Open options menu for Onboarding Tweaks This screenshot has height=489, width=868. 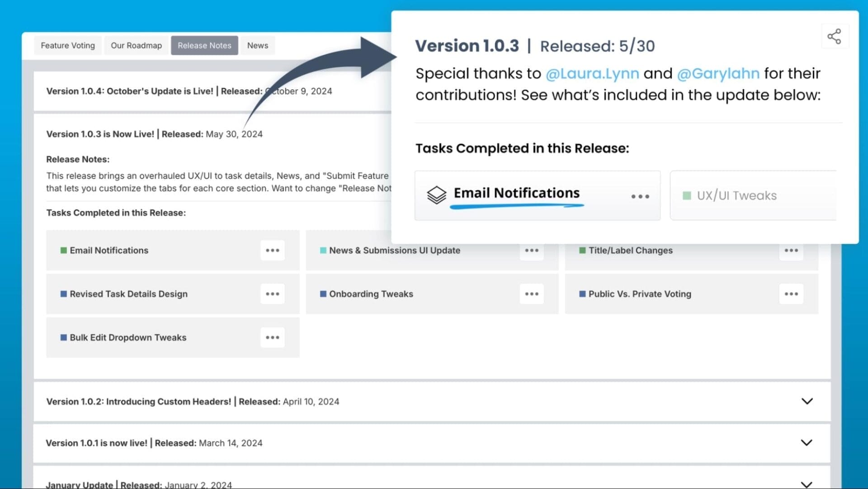pyautogui.click(x=532, y=294)
